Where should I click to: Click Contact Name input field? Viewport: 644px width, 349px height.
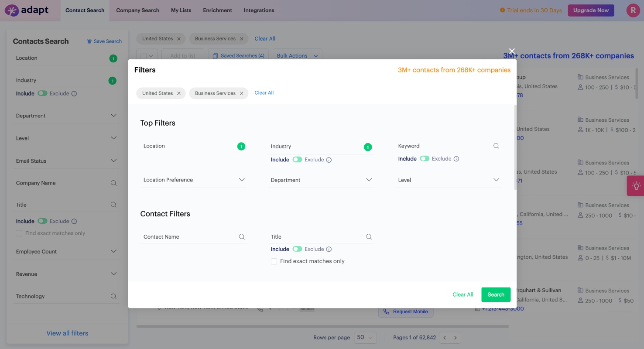[194, 237]
